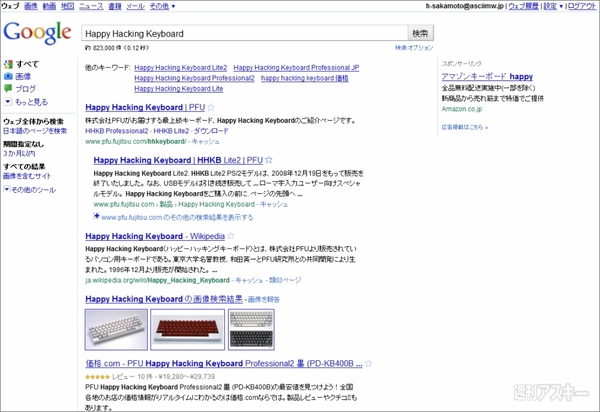Open the HHKB Professional2 sitelink

pos(117,131)
